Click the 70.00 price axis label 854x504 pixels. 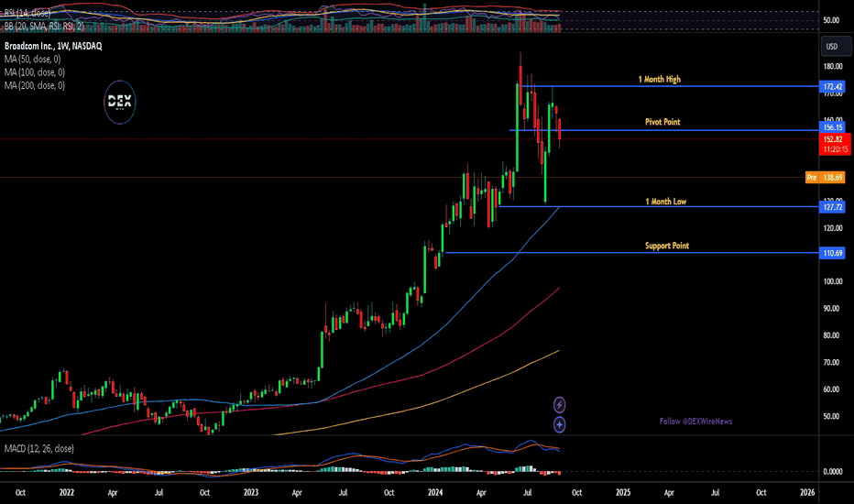coord(831,362)
